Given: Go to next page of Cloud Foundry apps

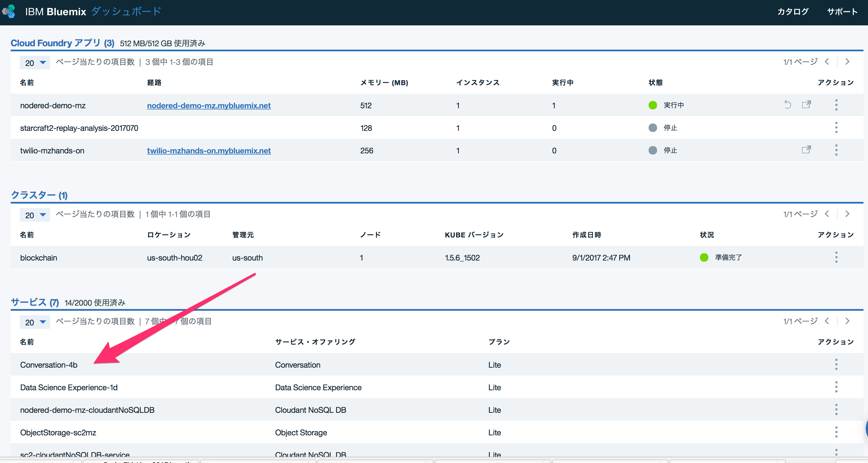Looking at the screenshot, I should point(847,62).
